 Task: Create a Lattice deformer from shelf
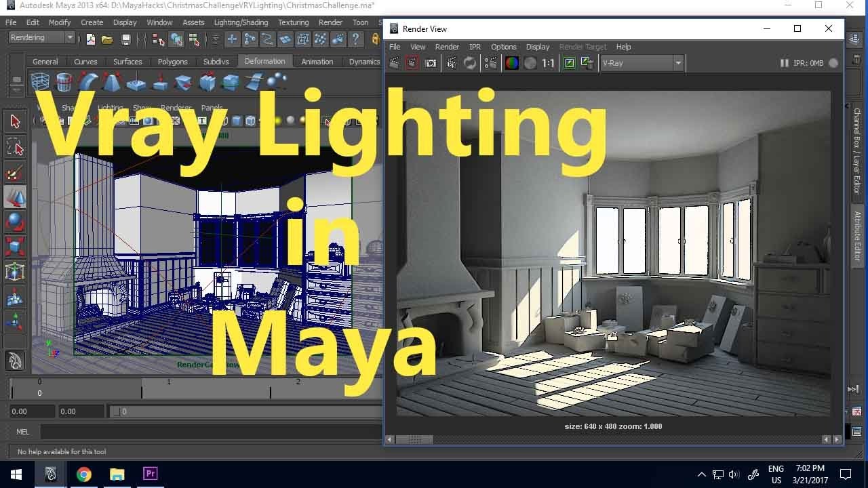coord(41,82)
